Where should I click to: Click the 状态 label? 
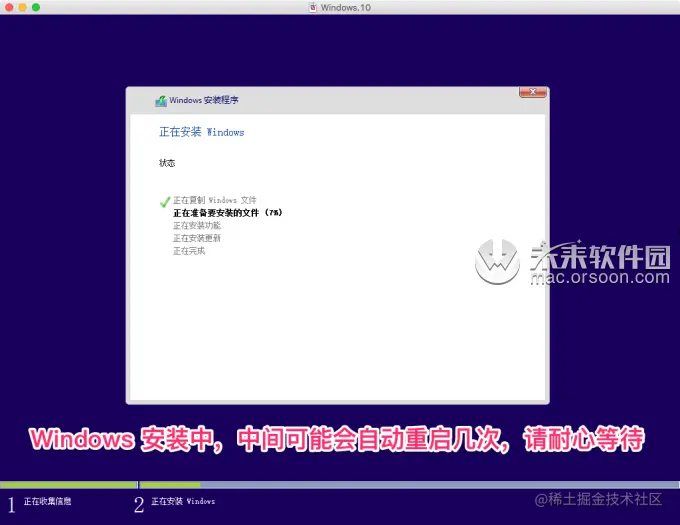tap(167, 163)
